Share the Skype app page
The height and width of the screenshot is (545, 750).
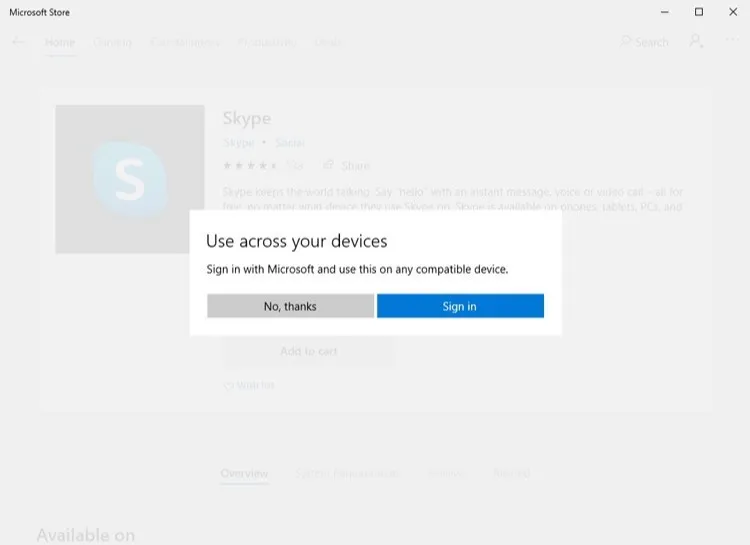347,166
